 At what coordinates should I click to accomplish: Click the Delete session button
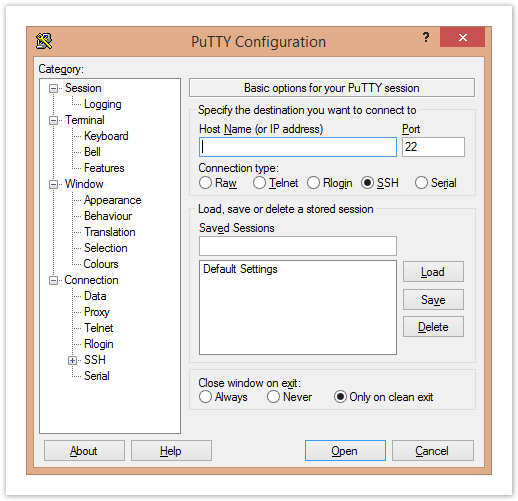tap(433, 327)
